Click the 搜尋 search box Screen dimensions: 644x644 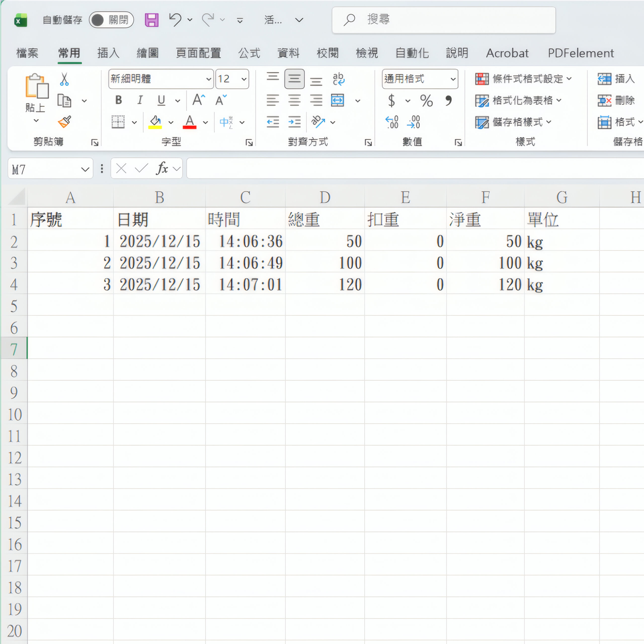tap(443, 20)
